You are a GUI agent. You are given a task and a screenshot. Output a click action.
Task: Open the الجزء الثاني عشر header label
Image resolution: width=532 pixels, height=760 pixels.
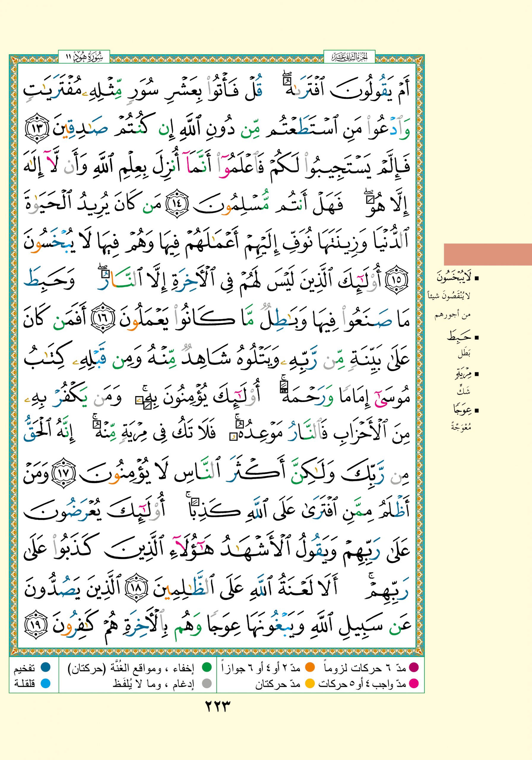coord(350,57)
